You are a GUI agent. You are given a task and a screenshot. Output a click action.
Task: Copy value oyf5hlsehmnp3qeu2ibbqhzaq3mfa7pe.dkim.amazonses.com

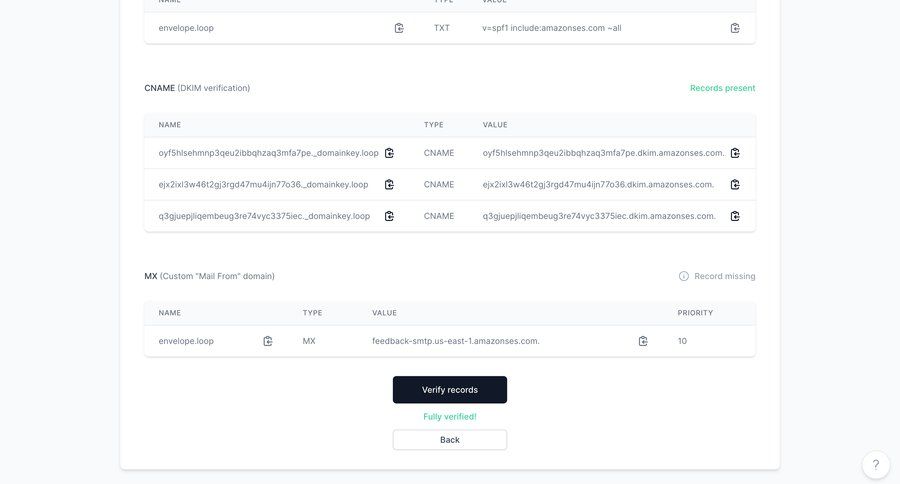[735, 153]
